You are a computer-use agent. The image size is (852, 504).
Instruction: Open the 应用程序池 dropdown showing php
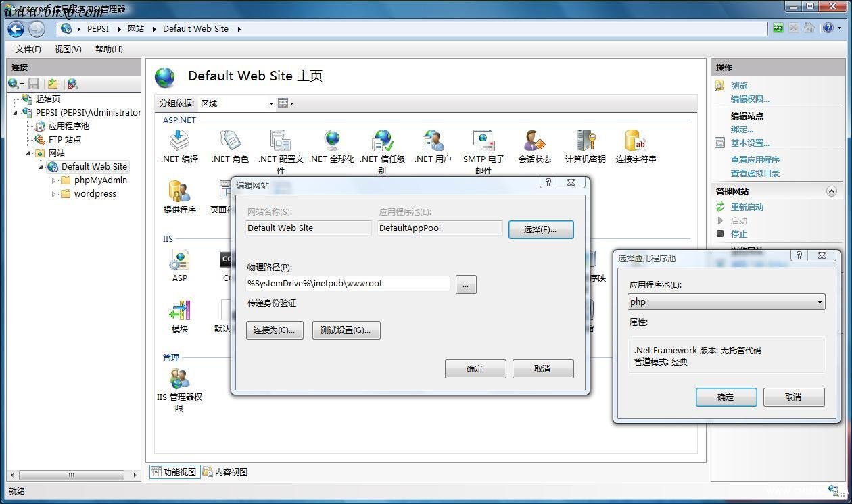tap(726, 301)
